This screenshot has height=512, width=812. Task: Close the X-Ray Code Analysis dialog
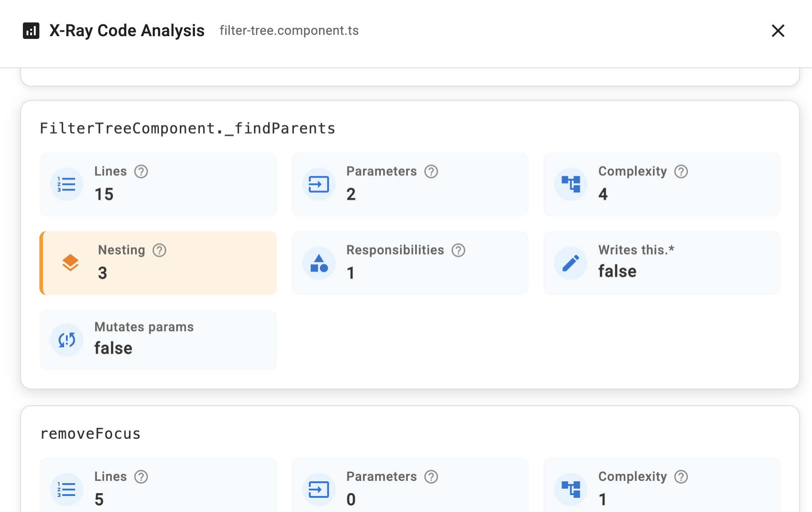778,31
